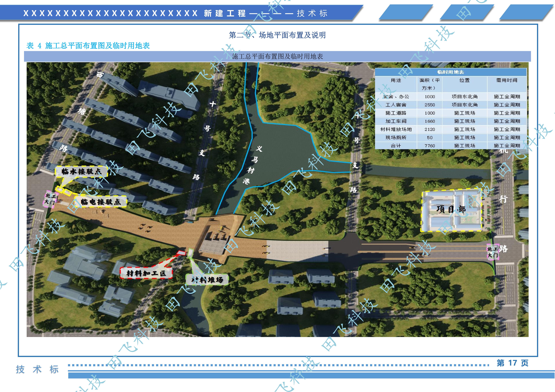This screenshot has height=392, width=555.
Task: Click the caption 表 4 施工总平面布置图及临时用地表
Action: [88, 46]
